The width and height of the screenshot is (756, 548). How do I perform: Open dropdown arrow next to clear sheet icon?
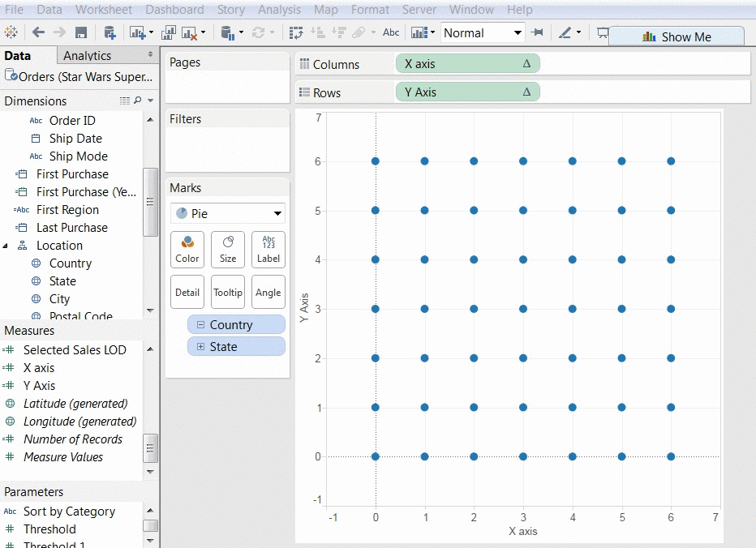[x=203, y=32]
